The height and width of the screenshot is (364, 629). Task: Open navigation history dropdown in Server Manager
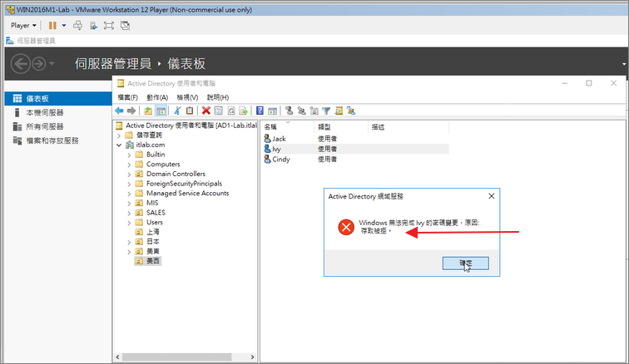(52, 64)
